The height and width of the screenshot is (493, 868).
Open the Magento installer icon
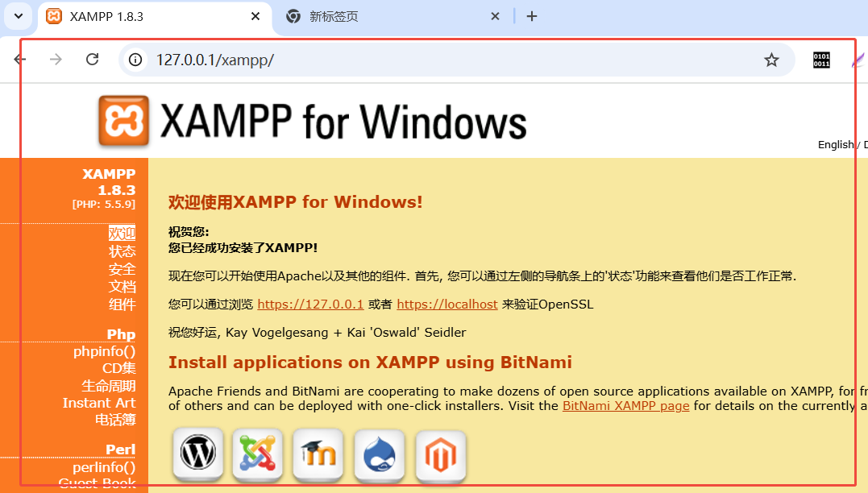coord(441,455)
